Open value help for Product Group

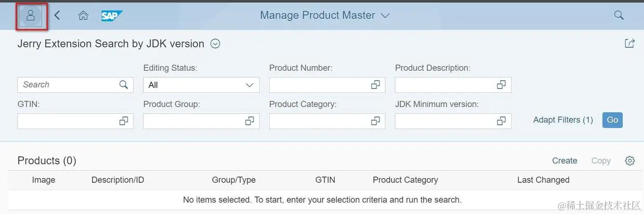(x=249, y=121)
